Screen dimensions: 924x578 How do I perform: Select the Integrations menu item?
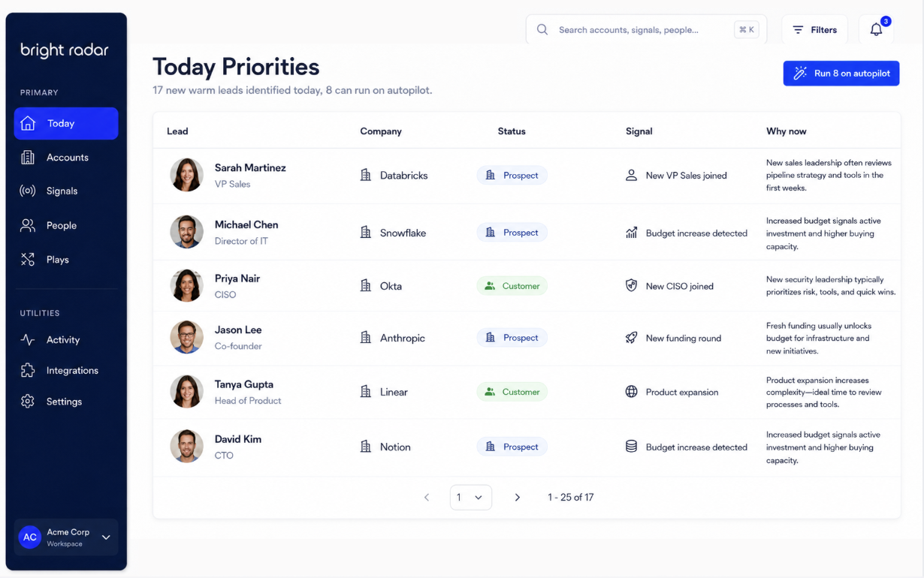[x=66, y=370]
